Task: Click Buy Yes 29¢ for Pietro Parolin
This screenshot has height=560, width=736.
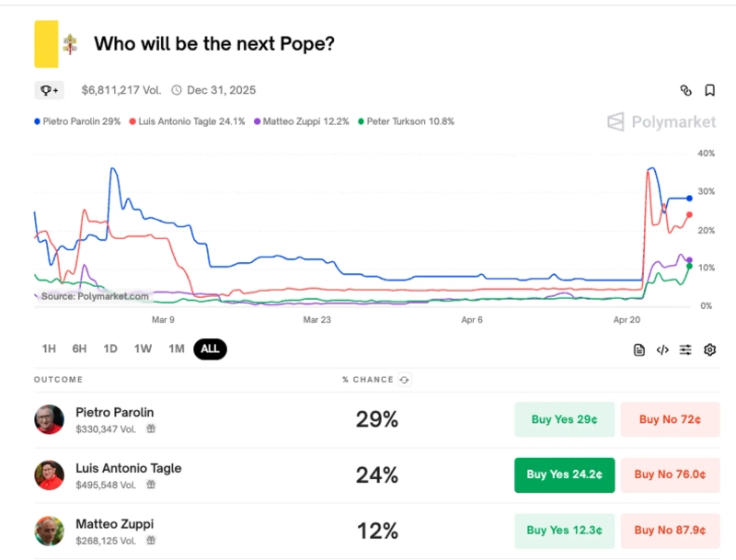Action: 564,419
